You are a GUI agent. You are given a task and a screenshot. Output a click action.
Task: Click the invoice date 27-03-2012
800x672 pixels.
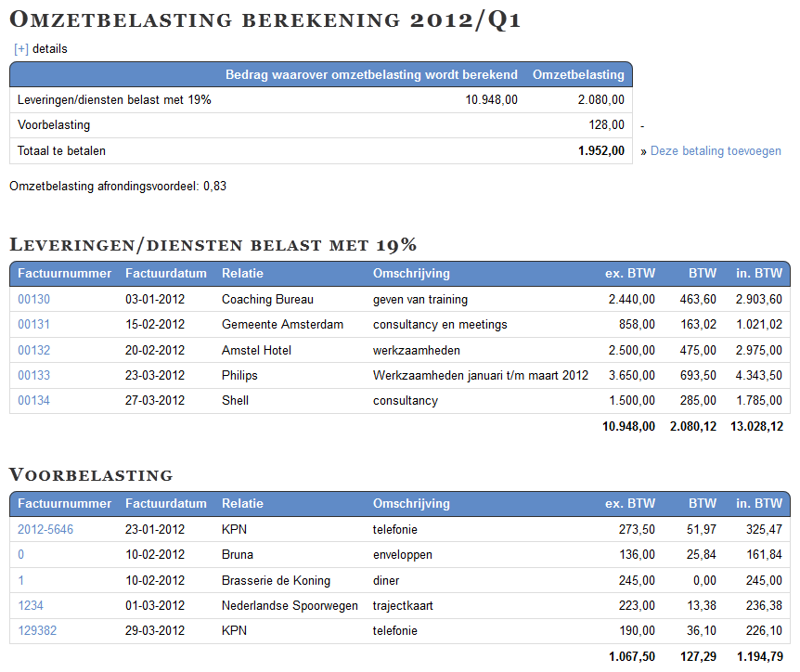[155, 401]
